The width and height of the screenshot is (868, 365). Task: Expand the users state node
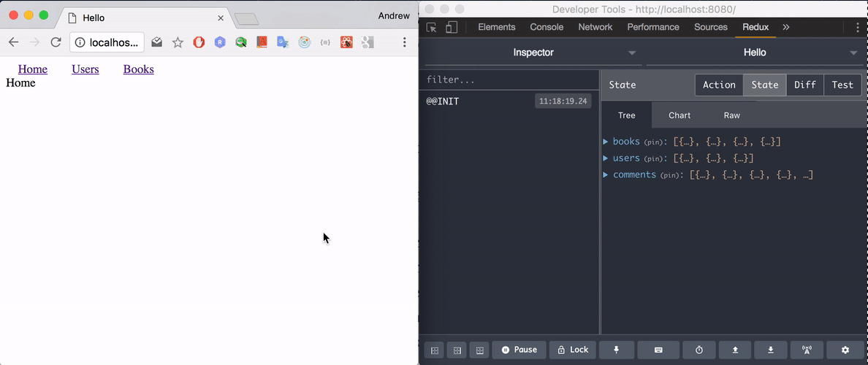[x=606, y=158]
